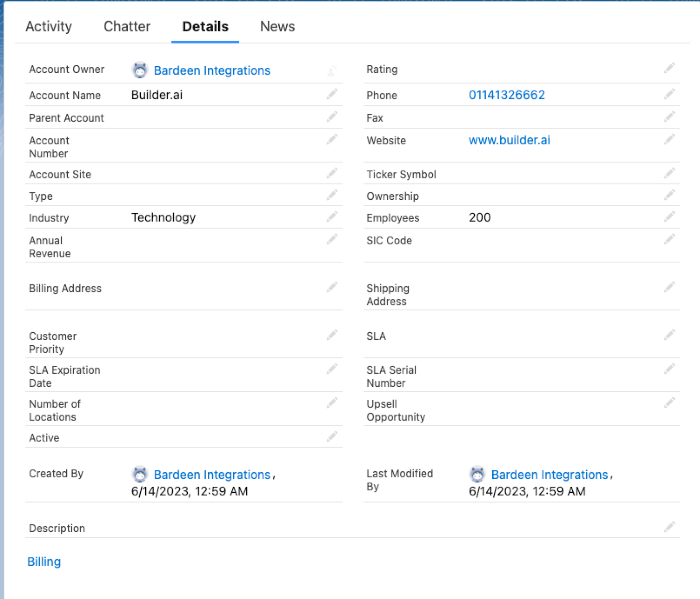
Task: Click the Created By avatar icon
Action: click(x=140, y=474)
